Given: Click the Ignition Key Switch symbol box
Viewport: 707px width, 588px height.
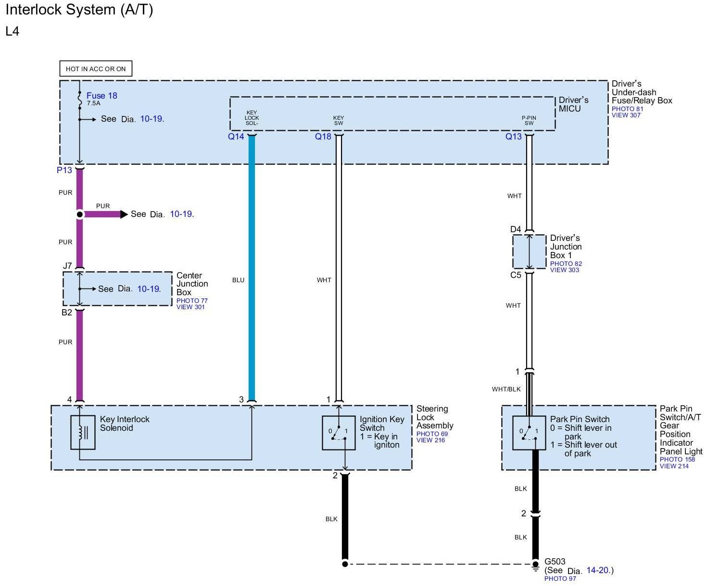Looking at the screenshot, I should [339, 433].
